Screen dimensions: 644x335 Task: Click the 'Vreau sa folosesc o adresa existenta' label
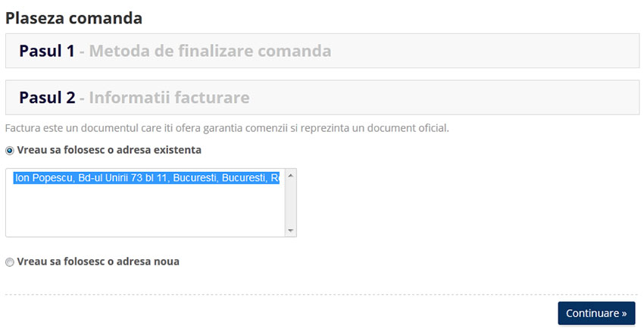click(x=109, y=150)
